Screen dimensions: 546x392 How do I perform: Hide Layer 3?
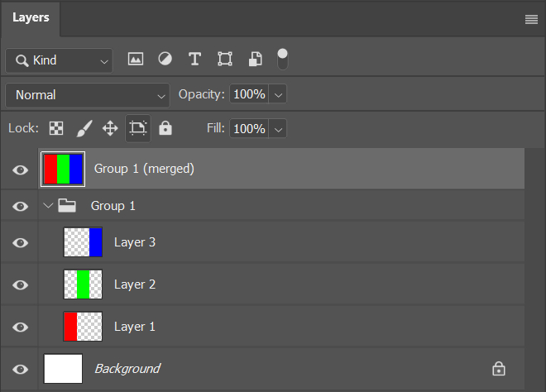20,242
